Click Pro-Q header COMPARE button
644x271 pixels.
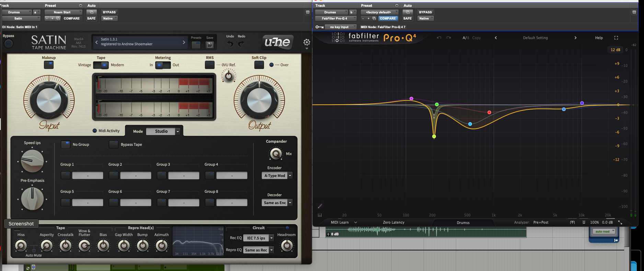(x=388, y=18)
